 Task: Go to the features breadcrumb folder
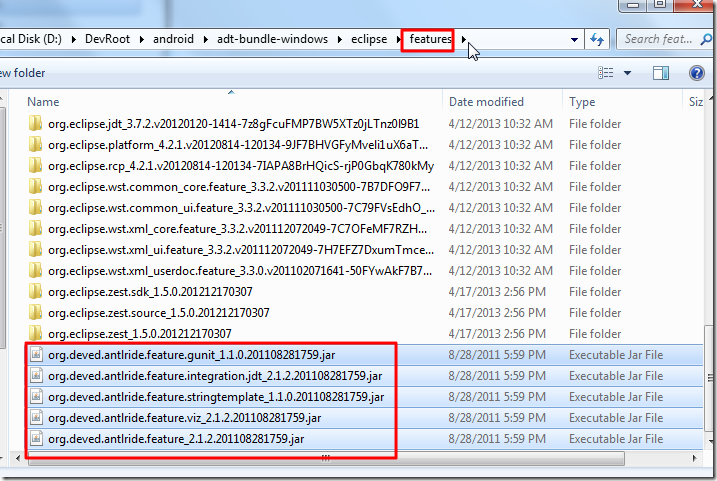click(430, 39)
